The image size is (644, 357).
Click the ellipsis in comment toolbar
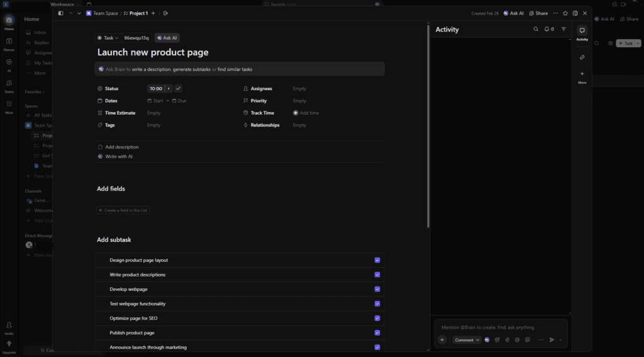(541, 340)
